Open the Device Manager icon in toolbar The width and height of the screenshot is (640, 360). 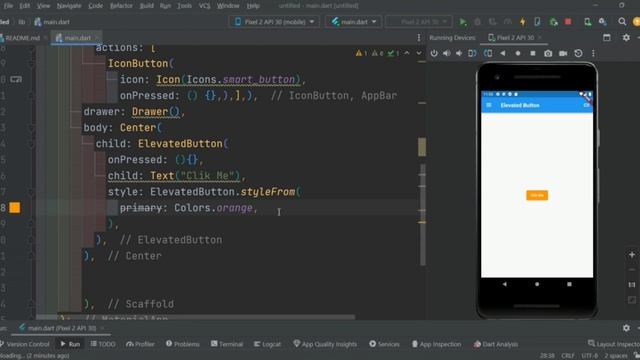click(588, 22)
